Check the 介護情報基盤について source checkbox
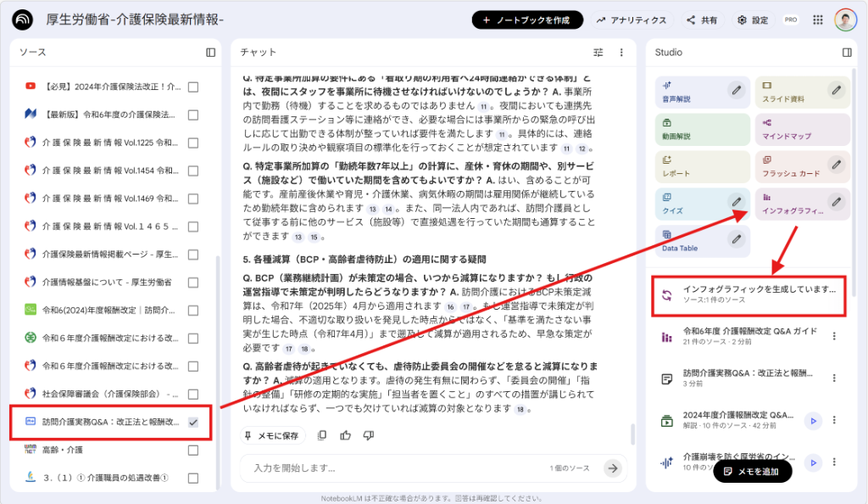The height and width of the screenshot is (504, 868). [x=193, y=283]
